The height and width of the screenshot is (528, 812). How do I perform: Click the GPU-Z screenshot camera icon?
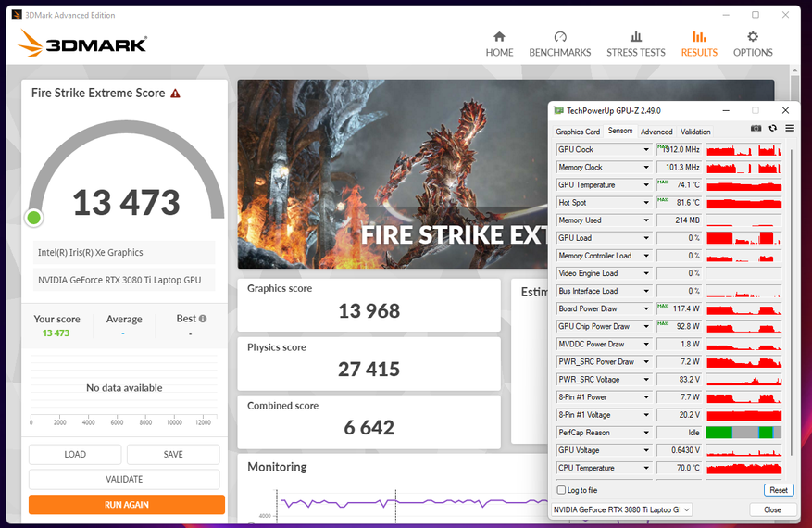point(756,128)
